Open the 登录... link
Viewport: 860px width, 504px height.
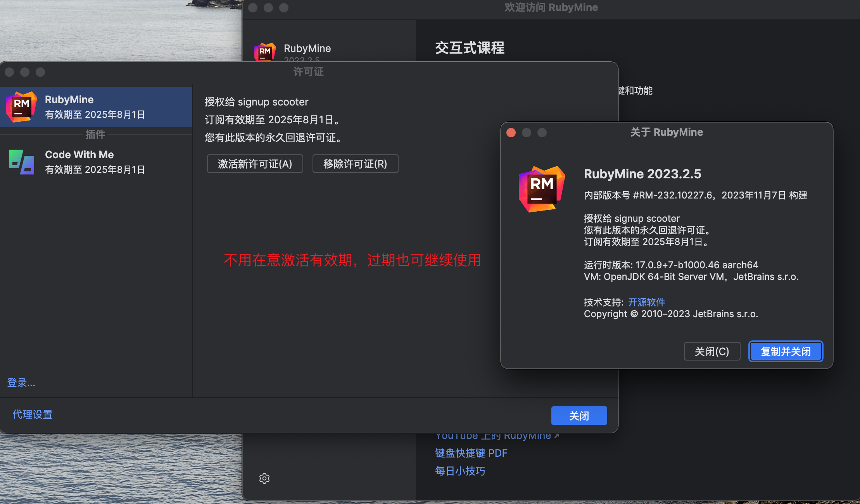[x=21, y=383]
